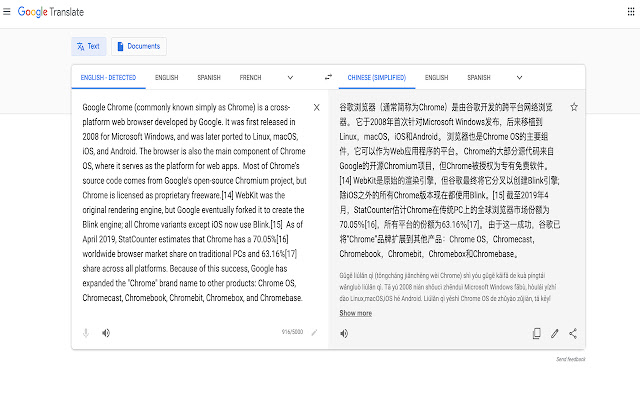Image resolution: width=640 pixels, height=400 pixels.
Task: Start voice input with microphone
Action: (x=87, y=332)
